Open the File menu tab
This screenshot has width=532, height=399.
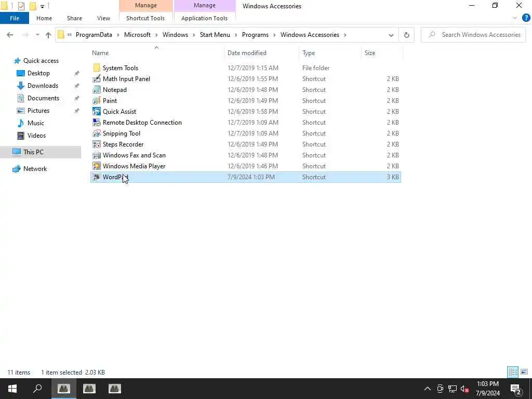(15, 18)
